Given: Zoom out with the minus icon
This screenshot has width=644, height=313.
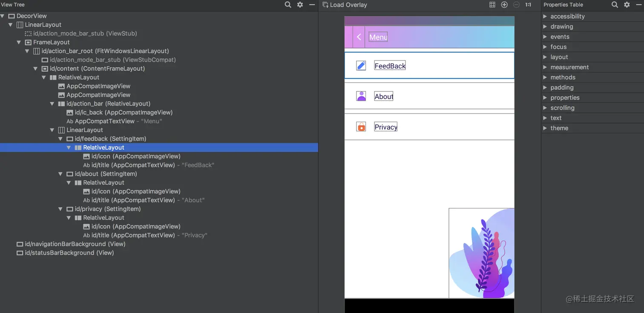Looking at the screenshot, I should 516,5.
